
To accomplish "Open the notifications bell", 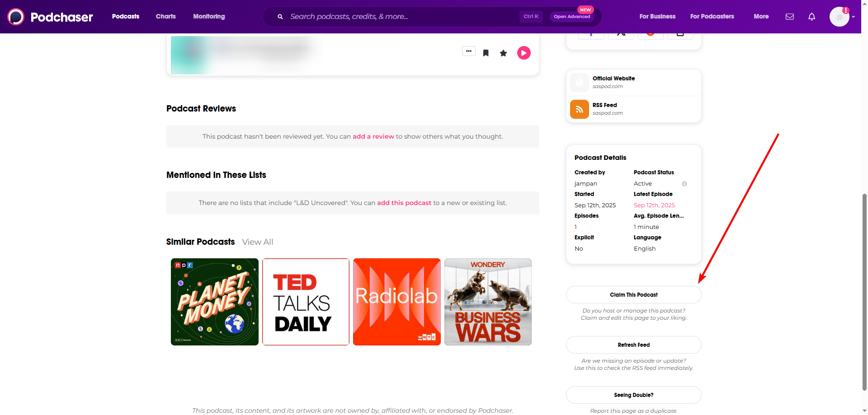I will 811,17.
